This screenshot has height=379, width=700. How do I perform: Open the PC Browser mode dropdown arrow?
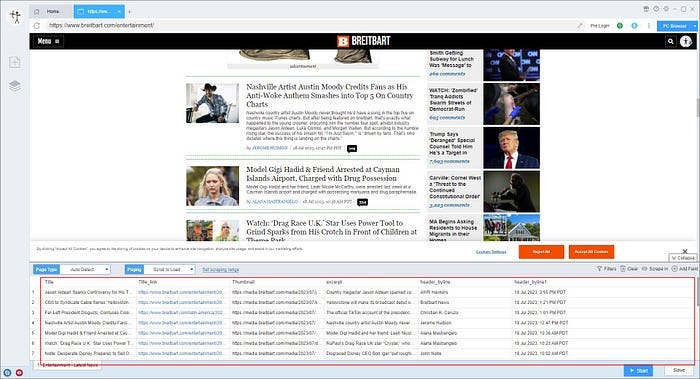(x=695, y=26)
